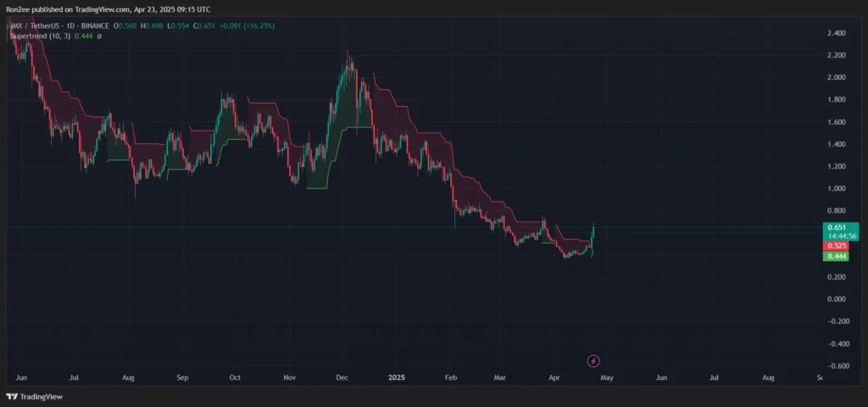The image size is (868, 407).
Task: Click the Supertrend hidden-eye symbol after 0.444
Action: [x=99, y=36]
